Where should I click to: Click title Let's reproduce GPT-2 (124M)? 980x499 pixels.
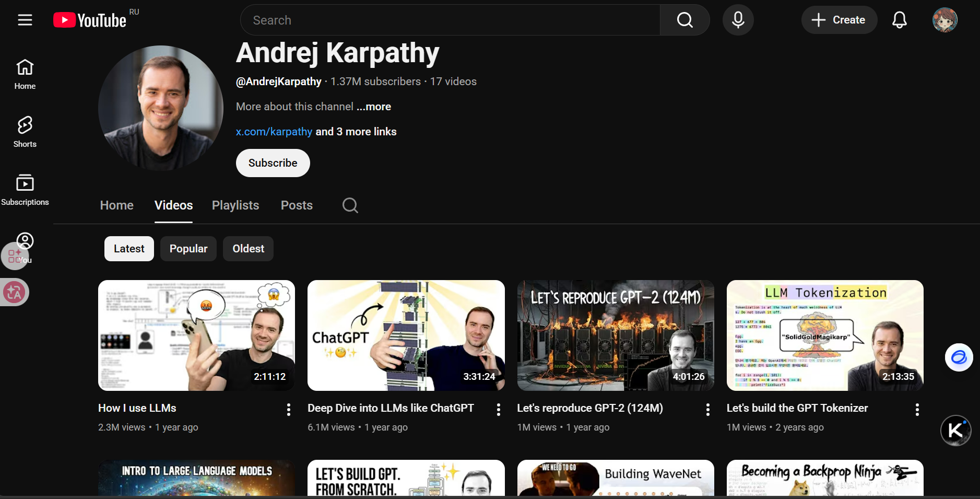(590, 408)
